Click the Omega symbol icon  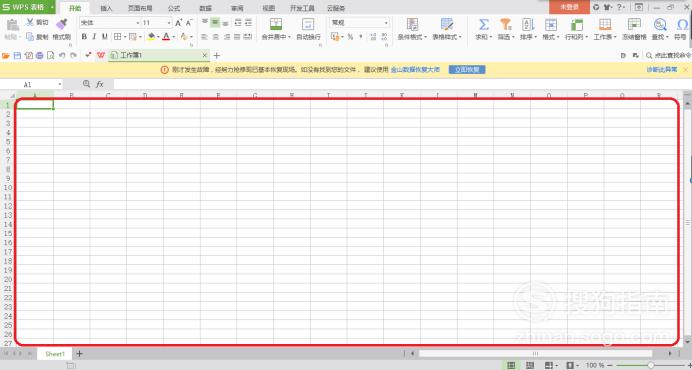pos(682,24)
